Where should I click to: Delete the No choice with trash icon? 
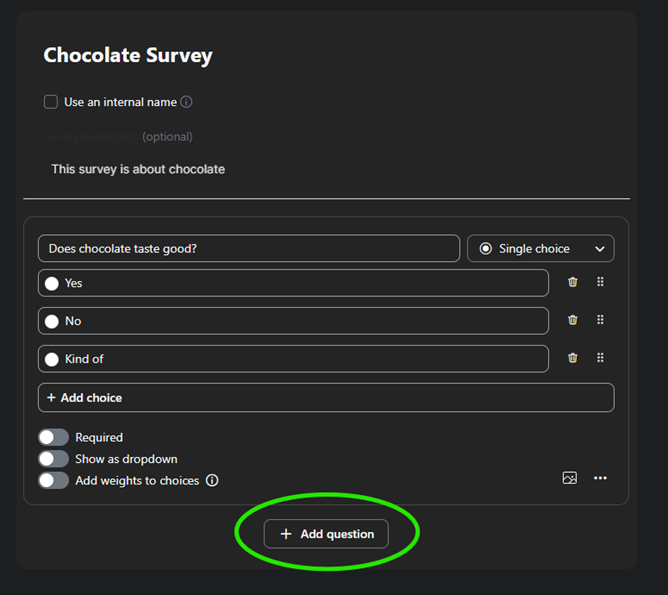573,320
